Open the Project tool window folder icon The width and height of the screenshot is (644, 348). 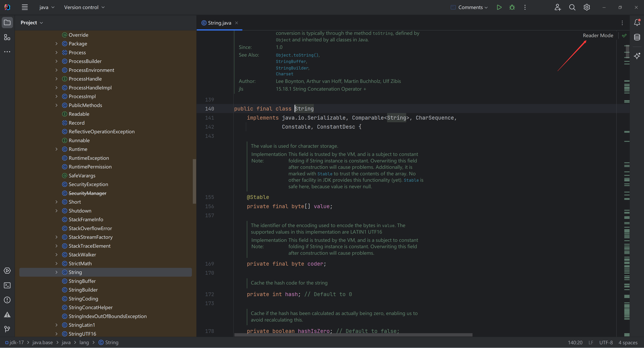tap(7, 22)
